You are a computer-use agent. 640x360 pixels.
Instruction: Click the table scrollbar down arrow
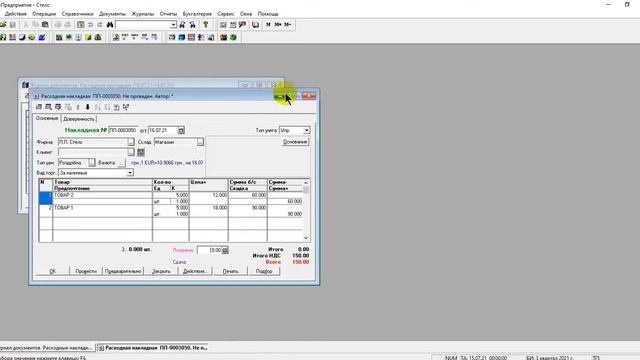coord(306,238)
